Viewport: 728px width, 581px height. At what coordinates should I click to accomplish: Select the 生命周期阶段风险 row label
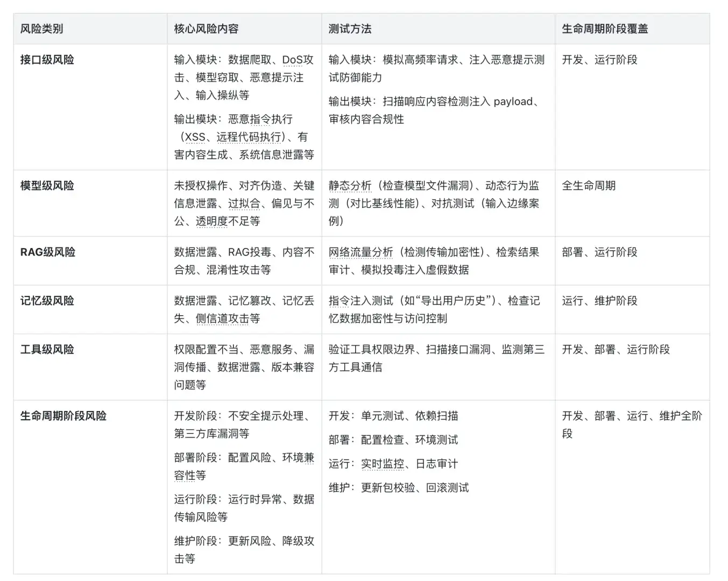[x=63, y=415]
